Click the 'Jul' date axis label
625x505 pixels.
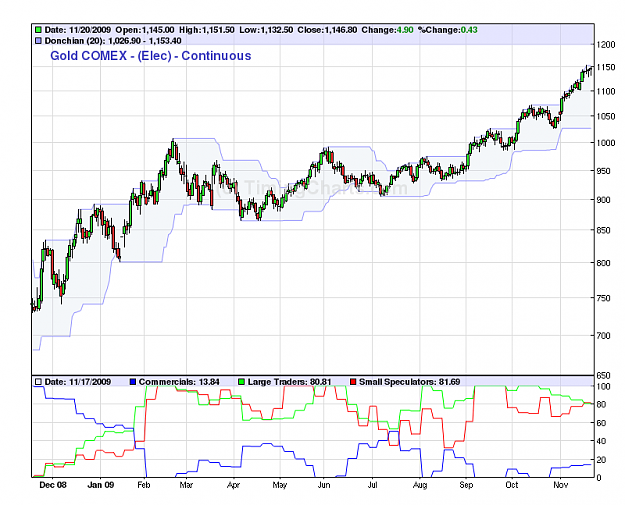373,485
